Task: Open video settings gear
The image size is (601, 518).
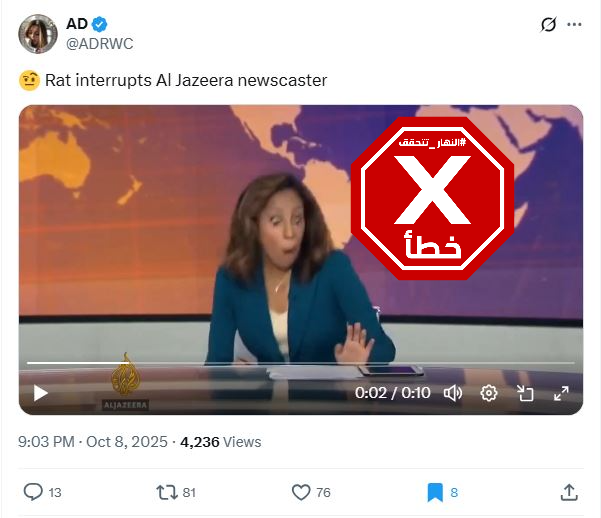Action: [x=489, y=393]
